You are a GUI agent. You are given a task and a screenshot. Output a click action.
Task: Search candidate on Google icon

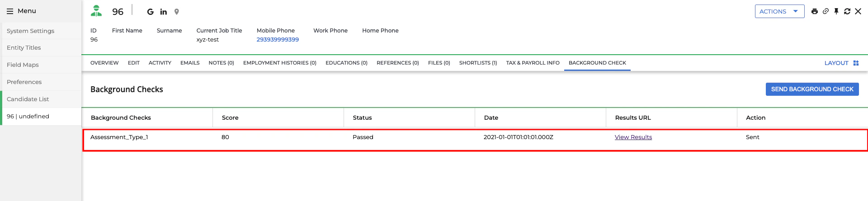[x=151, y=12]
